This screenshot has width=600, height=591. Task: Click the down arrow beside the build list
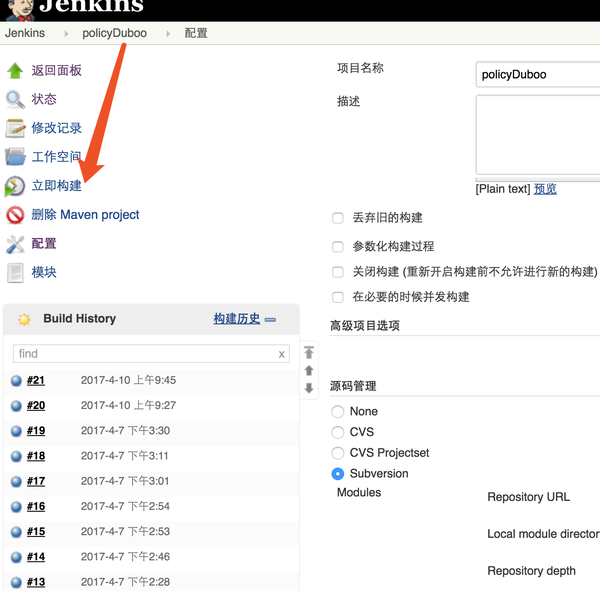309,388
